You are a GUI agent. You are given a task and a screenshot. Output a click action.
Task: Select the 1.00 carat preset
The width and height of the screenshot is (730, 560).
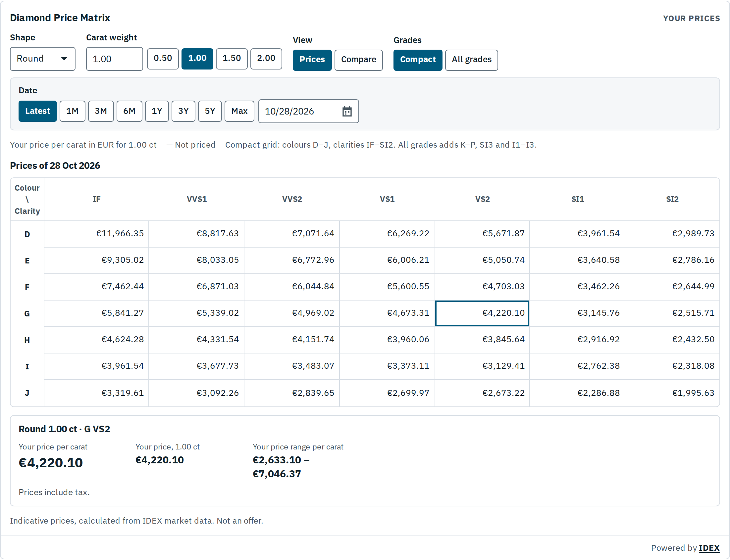pos(197,59)
